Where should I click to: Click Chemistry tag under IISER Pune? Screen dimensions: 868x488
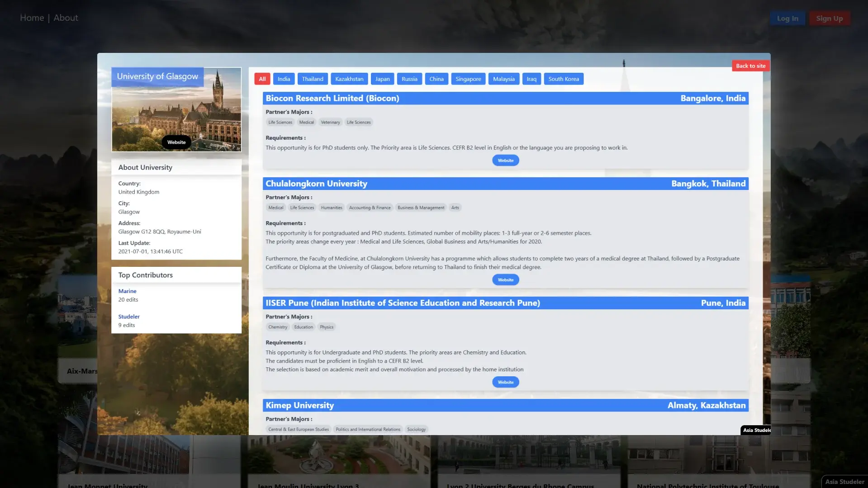(x=278, y=327)
